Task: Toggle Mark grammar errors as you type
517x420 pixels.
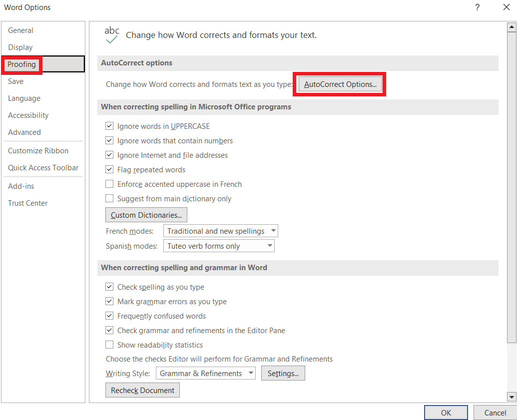Action: tap(109, 301)
